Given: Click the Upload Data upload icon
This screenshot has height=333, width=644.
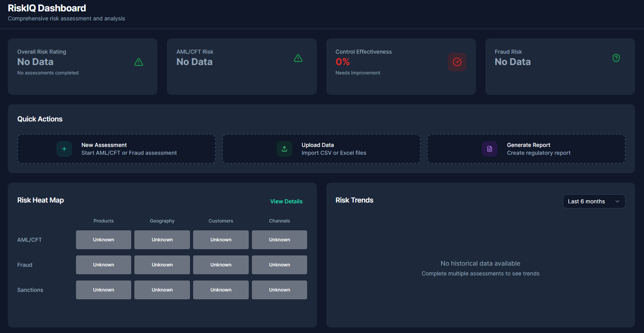Looking at the screenshot, I should [284, 149].
